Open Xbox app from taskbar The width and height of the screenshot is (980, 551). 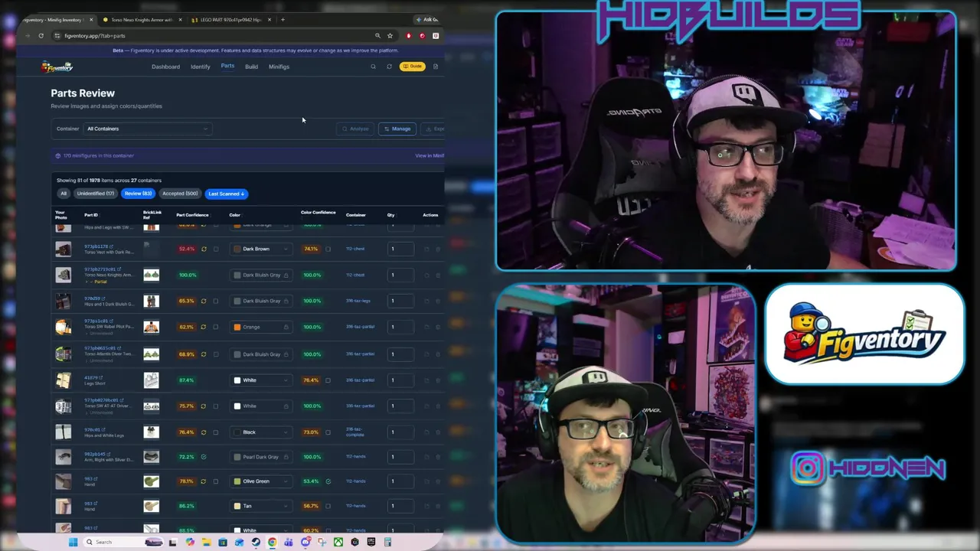338,542
